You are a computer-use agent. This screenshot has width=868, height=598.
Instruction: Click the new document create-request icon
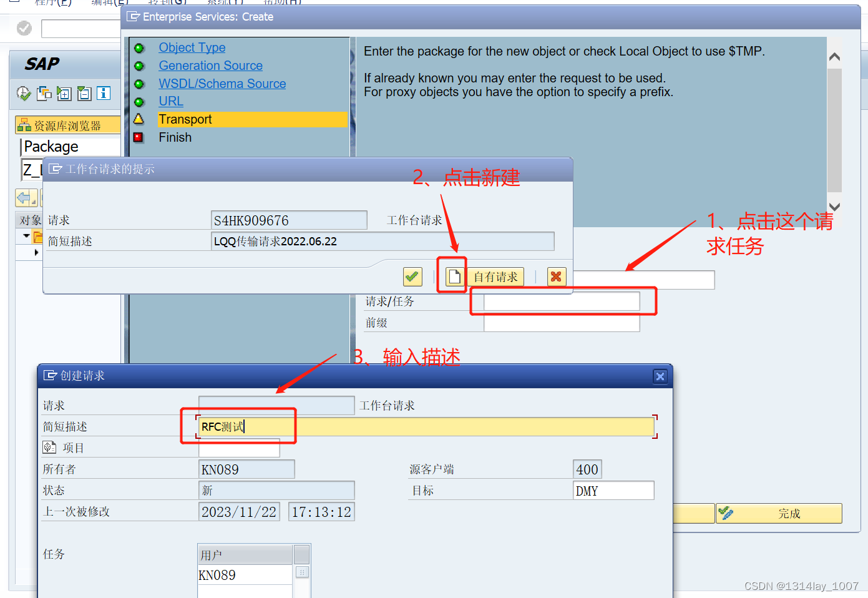(454, 276)
